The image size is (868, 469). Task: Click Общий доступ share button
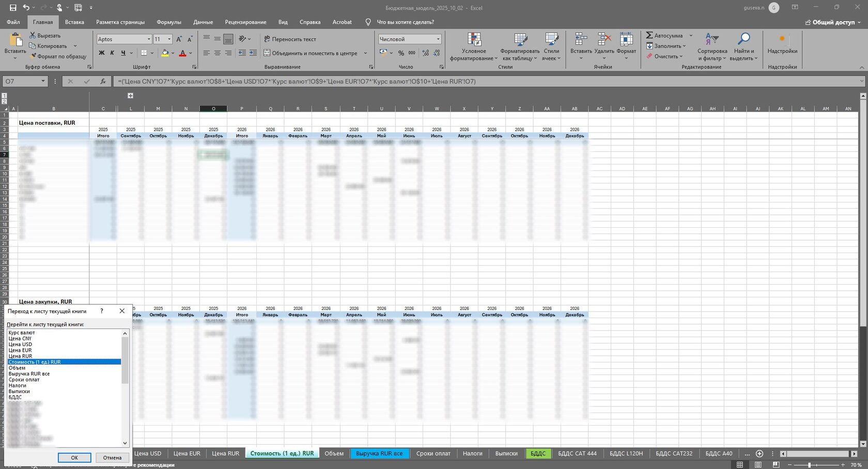coord(833,22)
